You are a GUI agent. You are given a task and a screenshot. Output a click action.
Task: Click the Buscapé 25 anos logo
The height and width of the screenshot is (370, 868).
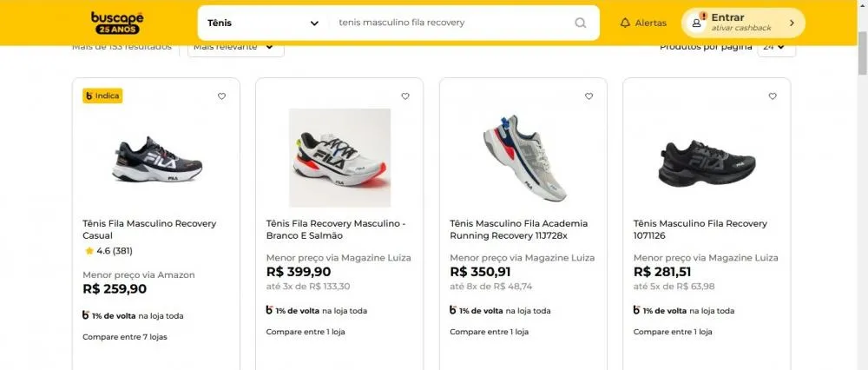tap(117, 23)
